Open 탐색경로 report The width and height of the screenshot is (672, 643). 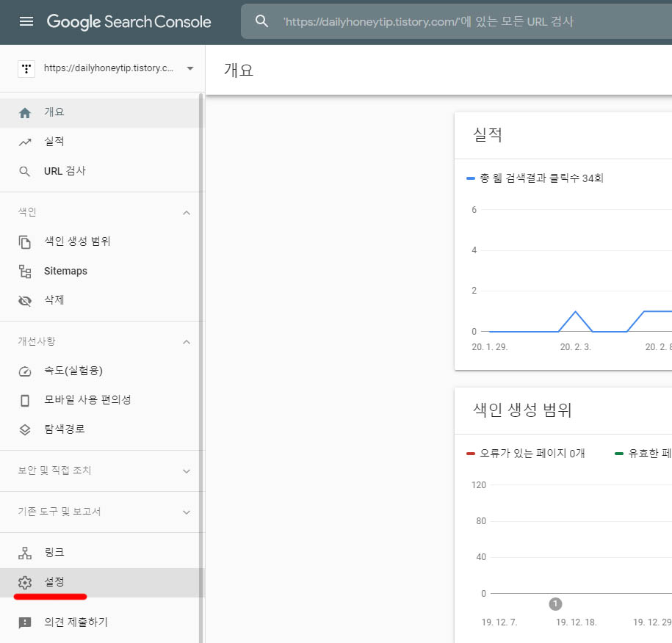coord(100,429)
